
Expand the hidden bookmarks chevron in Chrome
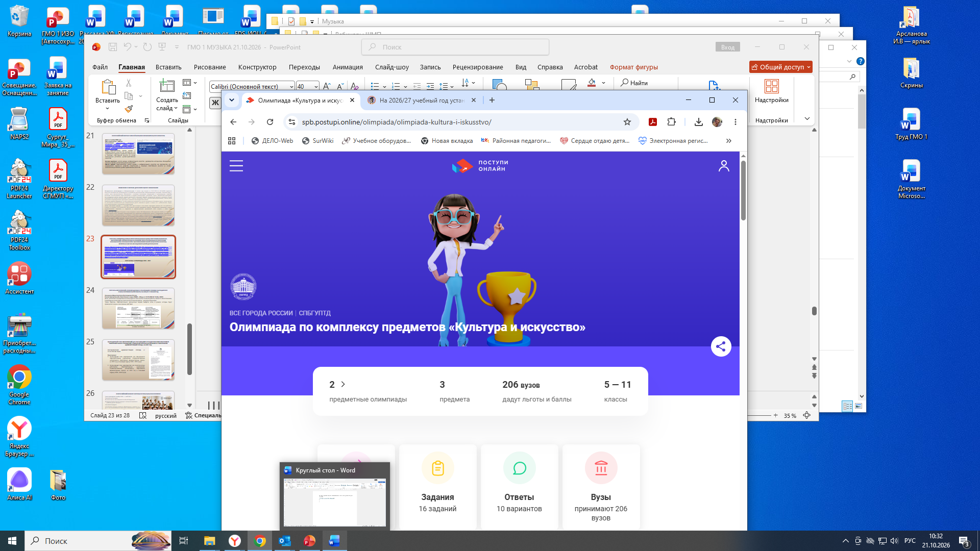(x=729, y=141)
